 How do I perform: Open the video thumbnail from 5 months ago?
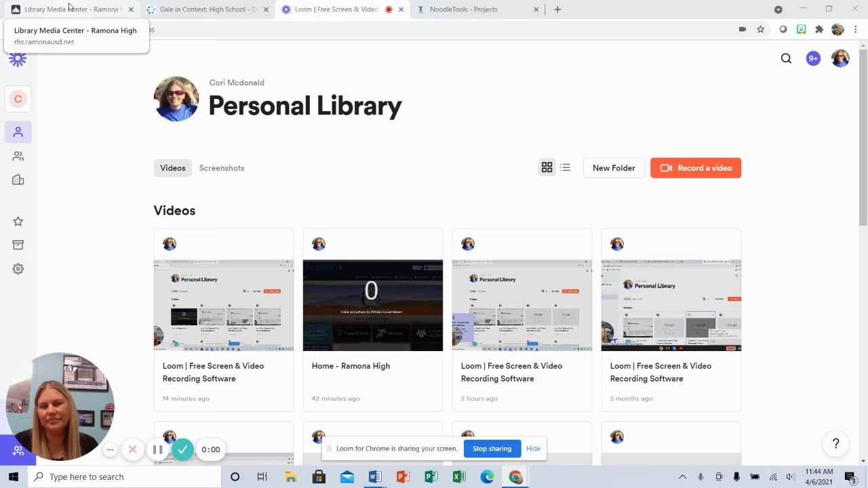tap(671, 305)
